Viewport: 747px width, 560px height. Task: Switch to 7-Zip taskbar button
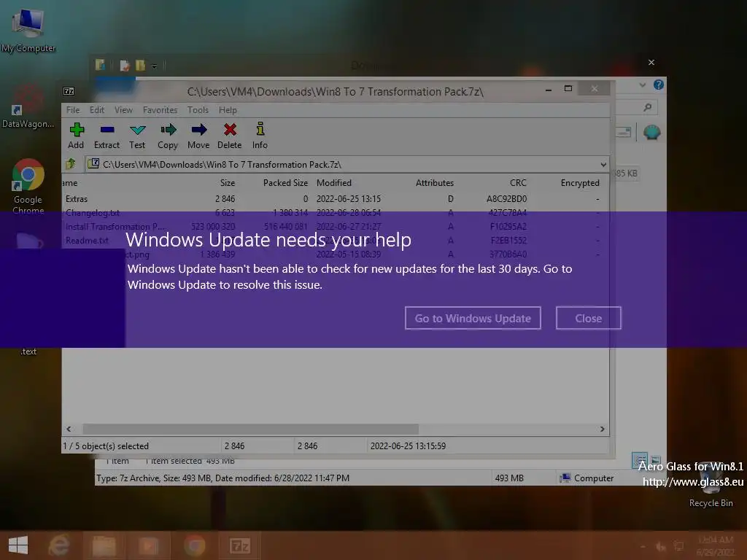pyautogui.click(x=239, y=545)
